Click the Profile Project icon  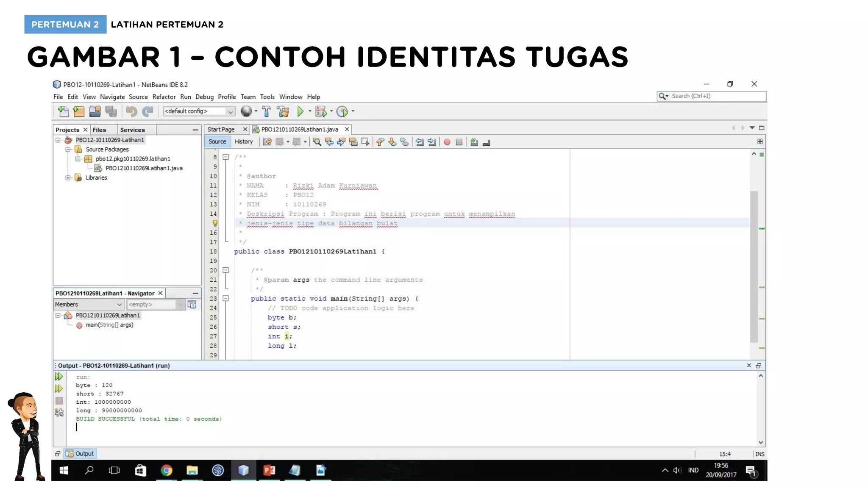tap(342, 111)
